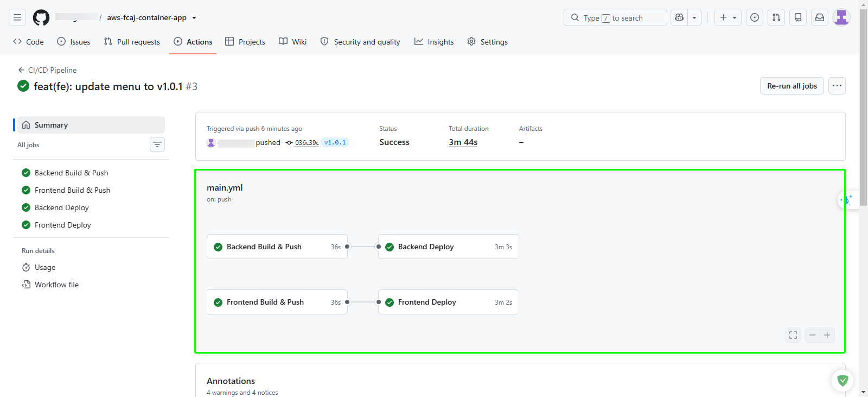Open the hamburger navigation menu
This screenshot has height=397, width=868.
click(x=17, y=17)
